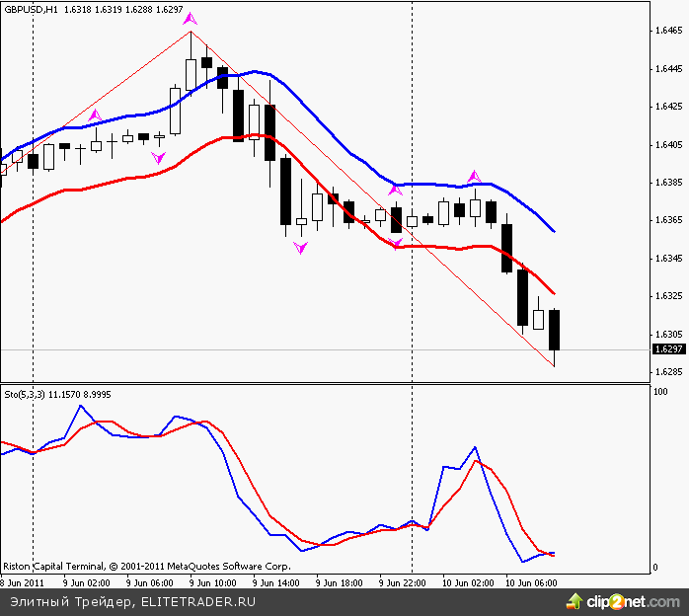
Task: Click the stochastic scale value 100
Action: pos(660,393)
